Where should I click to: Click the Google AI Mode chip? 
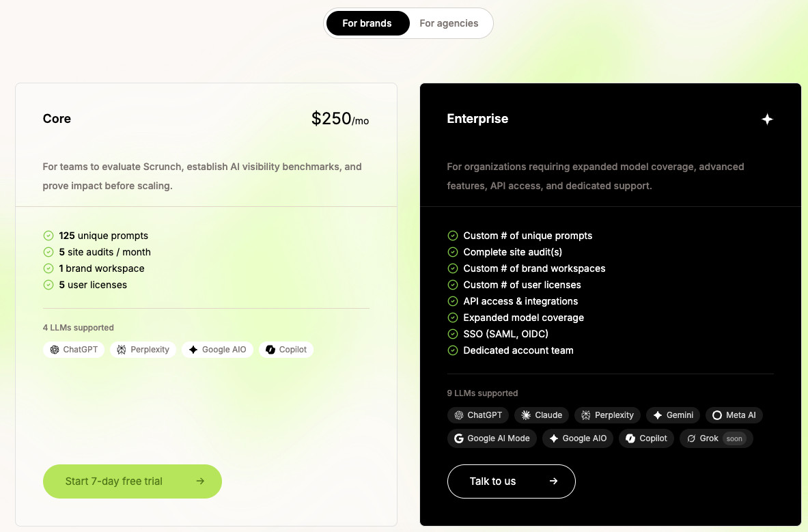coord(492,438)
